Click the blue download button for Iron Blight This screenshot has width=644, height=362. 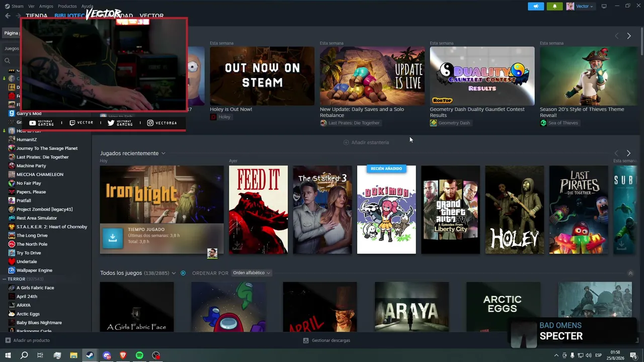pyautogui.click(x=113, y=238)
